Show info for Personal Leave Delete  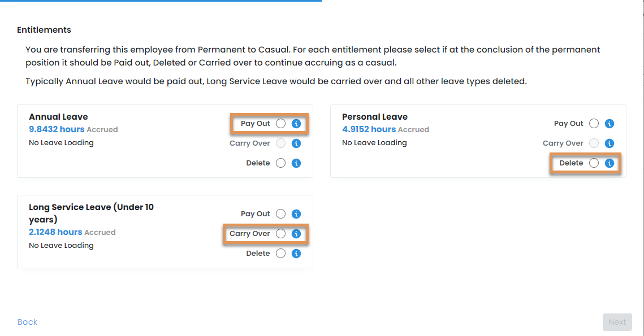(609, 163)
